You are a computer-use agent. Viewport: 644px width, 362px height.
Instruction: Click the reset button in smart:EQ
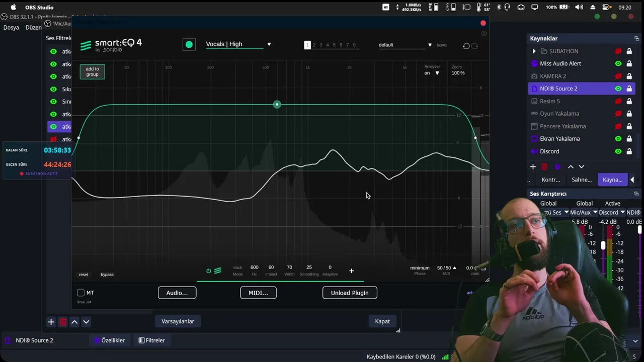(x=84, y=275)
